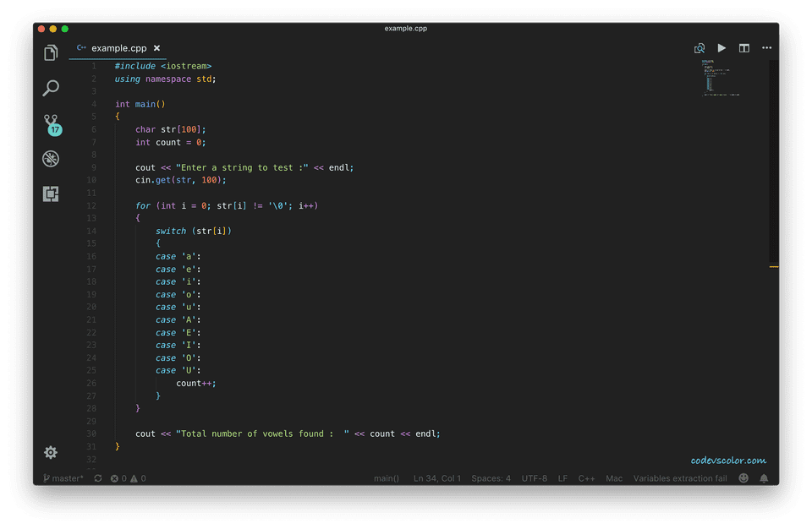Open more editor actions ellipsis menu
812x529 pixels.
click(766, 48)
